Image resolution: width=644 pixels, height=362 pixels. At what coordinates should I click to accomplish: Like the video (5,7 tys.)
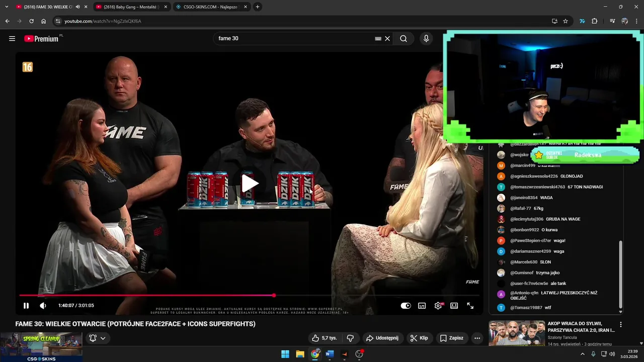click(324, 338)
